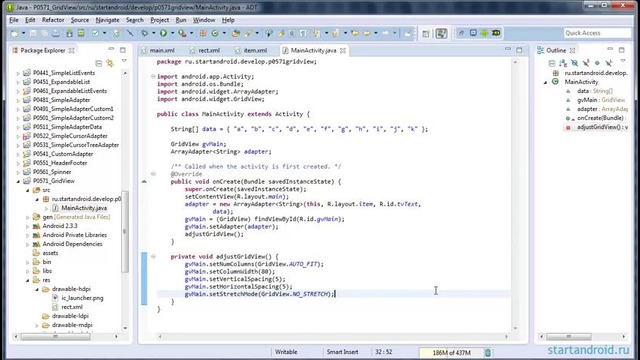Screen dimensions: 640x360
Task: Click the heap status memory bar
Action: pos(451,352)
